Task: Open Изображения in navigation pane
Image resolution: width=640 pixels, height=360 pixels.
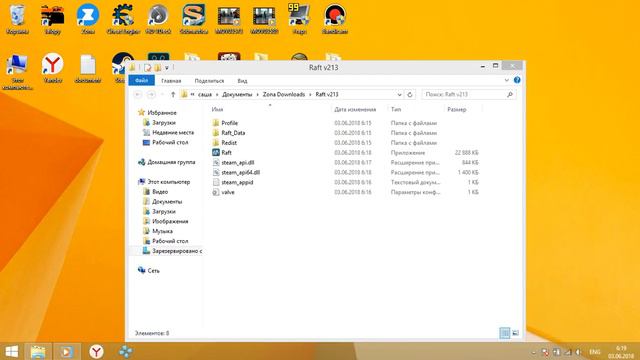Action: point(170,222)
